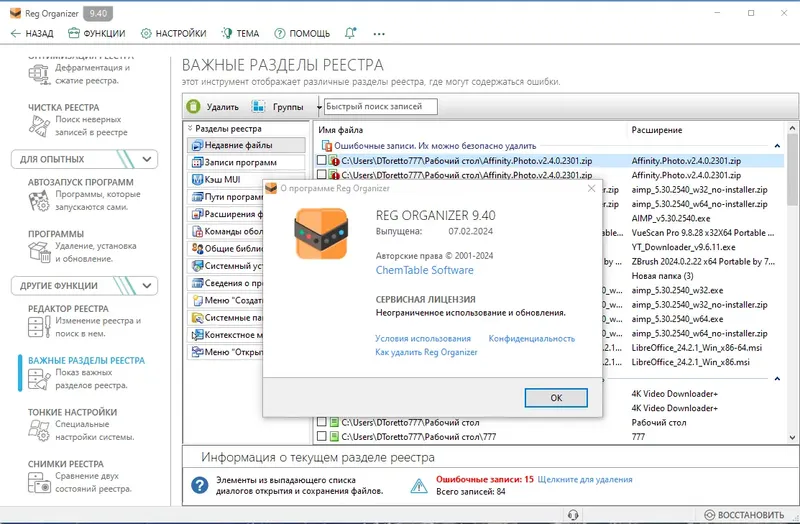
Task: Click the green Удалить button
Action: (x=213, y=107)
